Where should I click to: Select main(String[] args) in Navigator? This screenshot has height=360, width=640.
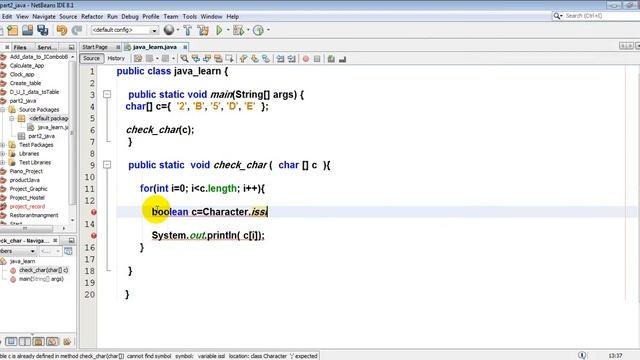click(41, 279)
